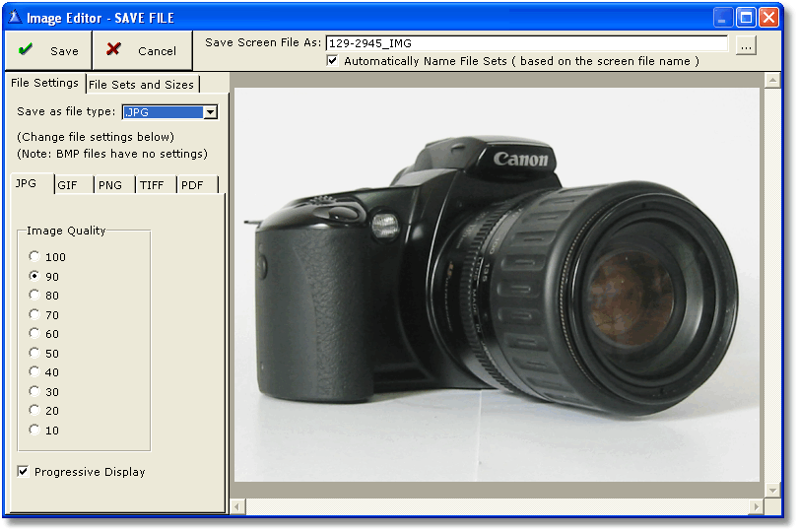Click the horizontal scrollbar right arrow
Screen dimensions: 798x532
point(757,507)
